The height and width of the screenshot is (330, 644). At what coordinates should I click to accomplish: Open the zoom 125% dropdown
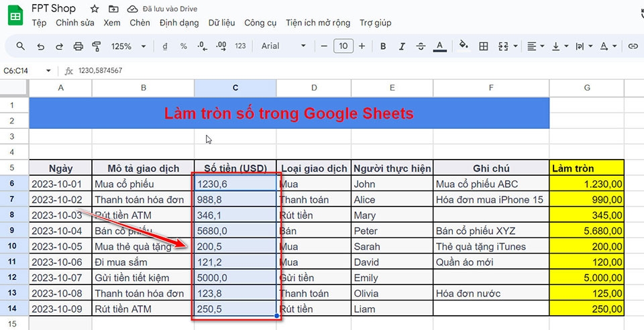pos(128,46)
